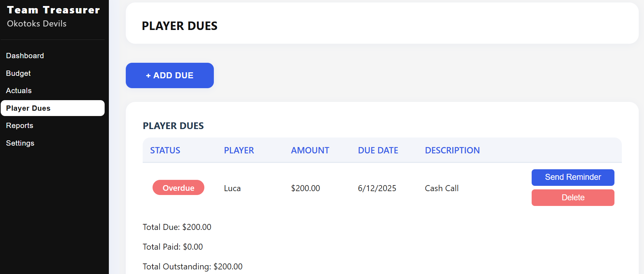The width and height of the screenshot is (644, 274).
Task: Click the PLAYER column header
Action: (x=239, y=150)
